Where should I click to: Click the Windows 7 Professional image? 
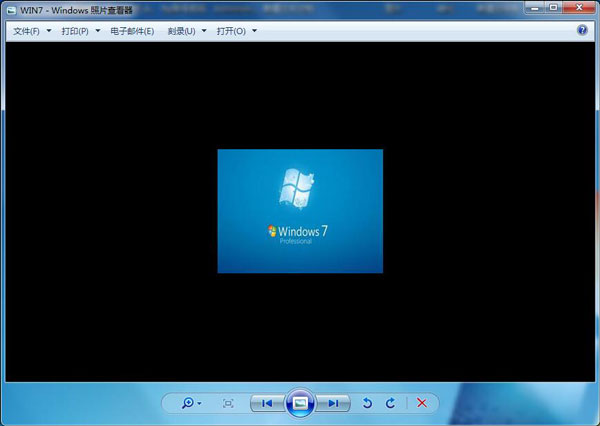pyautogui.click(x=300, y=210)
